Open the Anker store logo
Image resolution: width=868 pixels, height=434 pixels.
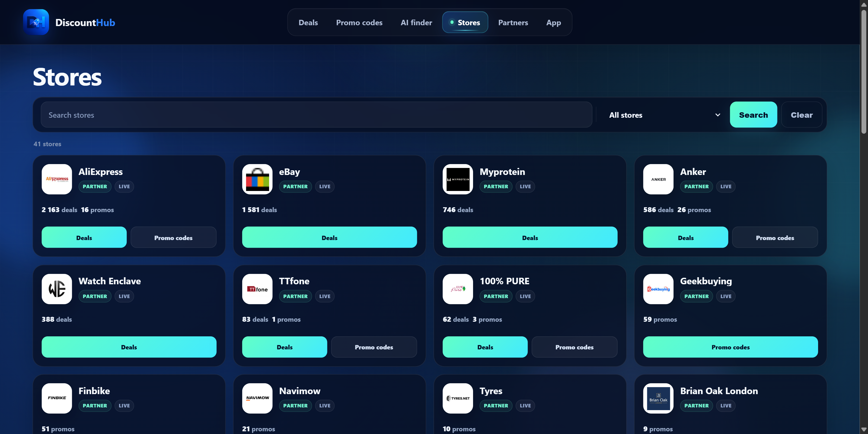pyautogui.click(x=658, y=179)
